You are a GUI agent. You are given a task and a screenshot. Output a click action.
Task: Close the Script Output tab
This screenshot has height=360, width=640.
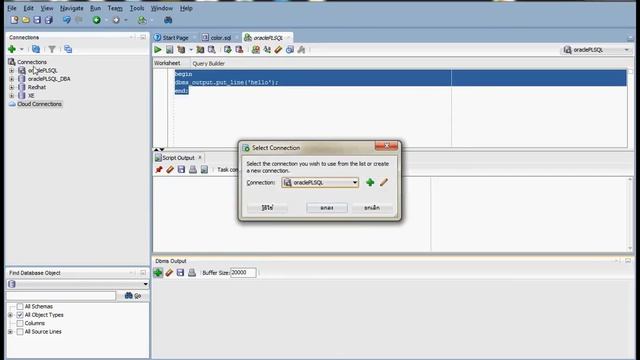click(200, 158)
